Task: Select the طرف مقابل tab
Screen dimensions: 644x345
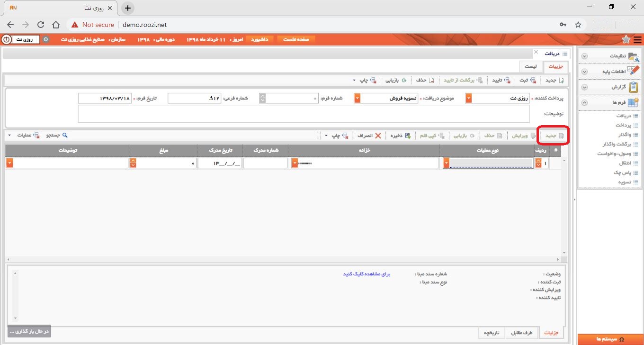Action: (x=523, y=333)
